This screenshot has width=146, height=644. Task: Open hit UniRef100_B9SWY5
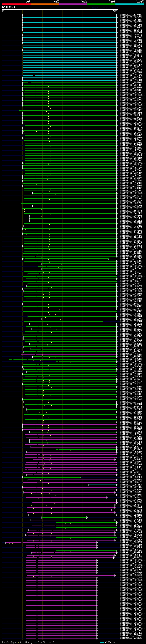[131, 30]
